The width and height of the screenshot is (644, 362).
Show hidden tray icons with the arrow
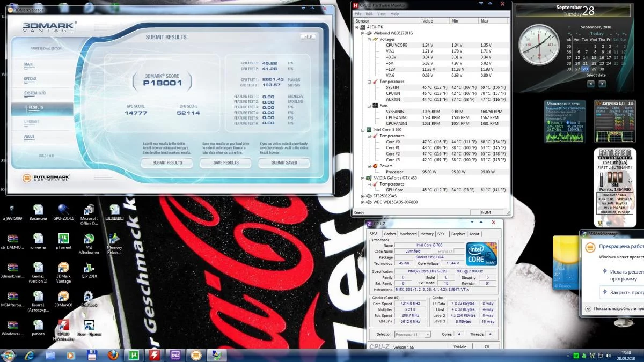[568, 355]
